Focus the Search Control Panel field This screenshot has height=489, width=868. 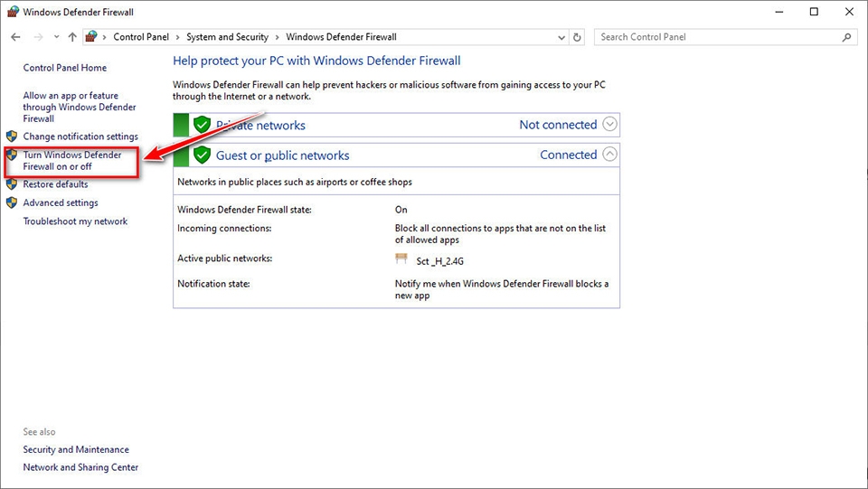tap(726, 37)
